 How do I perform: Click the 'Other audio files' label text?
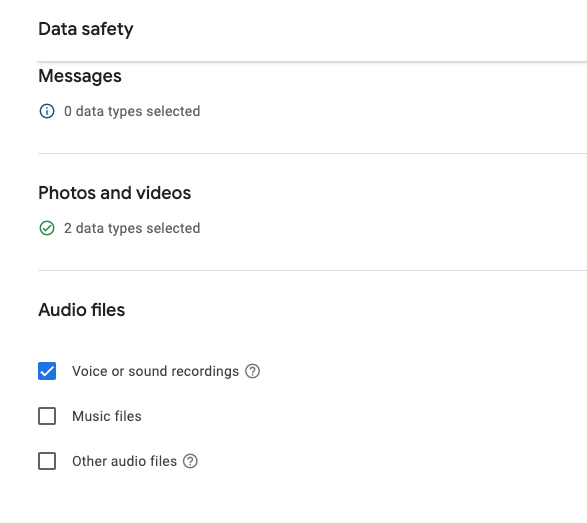tap(124, 461)
